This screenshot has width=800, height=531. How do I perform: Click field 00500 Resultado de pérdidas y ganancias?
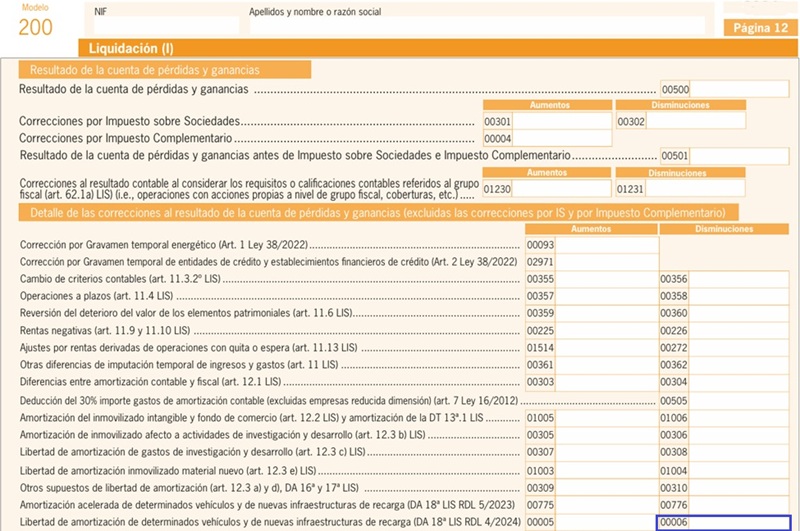(739, 89)
